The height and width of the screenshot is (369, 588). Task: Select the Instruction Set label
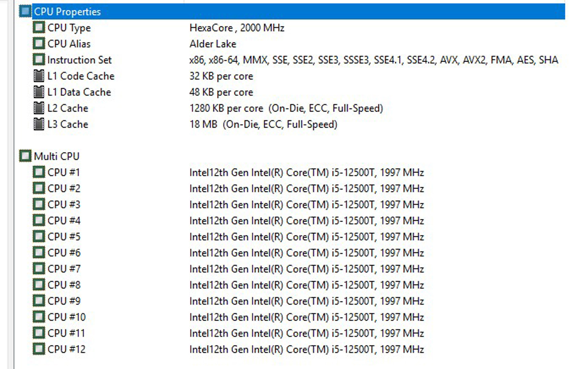coord(79,60)
